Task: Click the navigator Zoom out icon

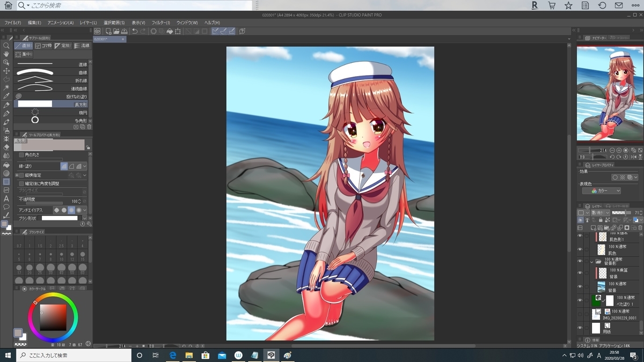Action: click(612, 150)
